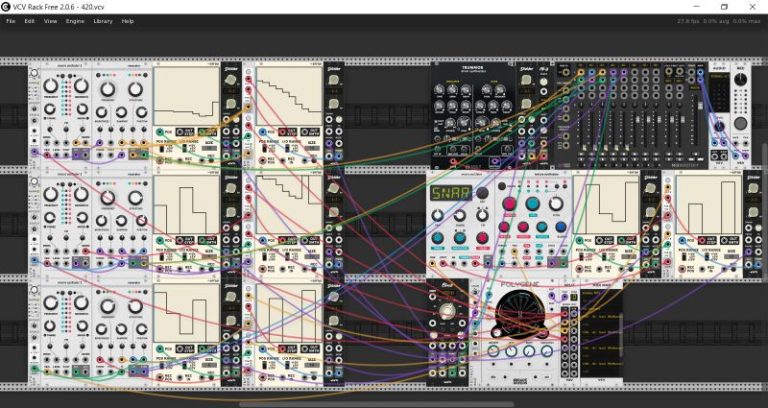Toggle POS RANGE switch on descending-staircase Shape module
The height and width of the screenshot is (408, 768).
point(265,148)
